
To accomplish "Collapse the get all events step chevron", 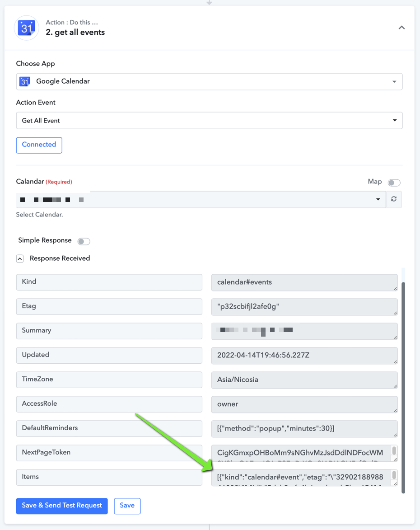I will 401,28.
